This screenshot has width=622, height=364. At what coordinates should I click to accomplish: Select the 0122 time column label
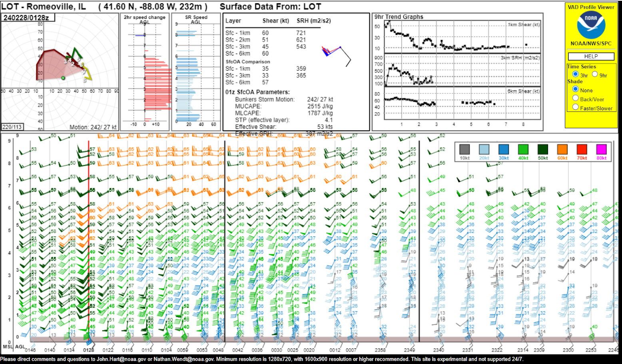pyautogui.click(x=108, y=350)
